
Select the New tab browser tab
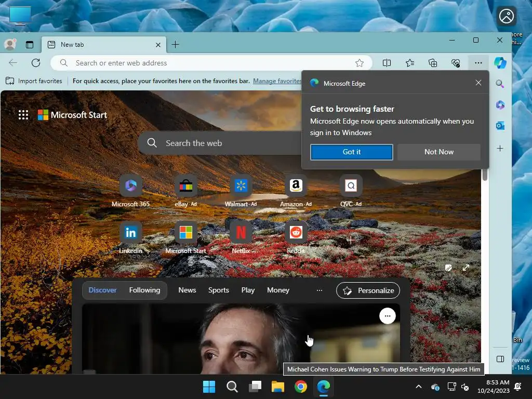[104, 45]
